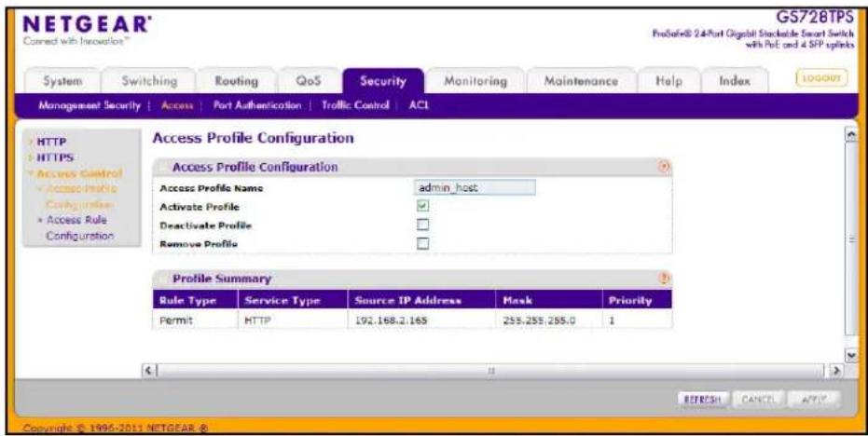Screen dimensions: 868x436
Task: Click the Mask column header
Action: (x=548, y=300)
